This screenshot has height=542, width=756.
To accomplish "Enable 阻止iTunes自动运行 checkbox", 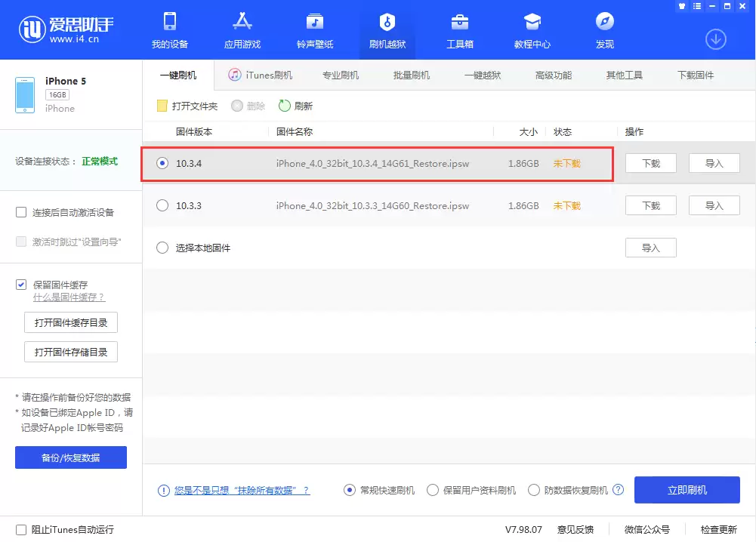I will (x=21, y=530).
